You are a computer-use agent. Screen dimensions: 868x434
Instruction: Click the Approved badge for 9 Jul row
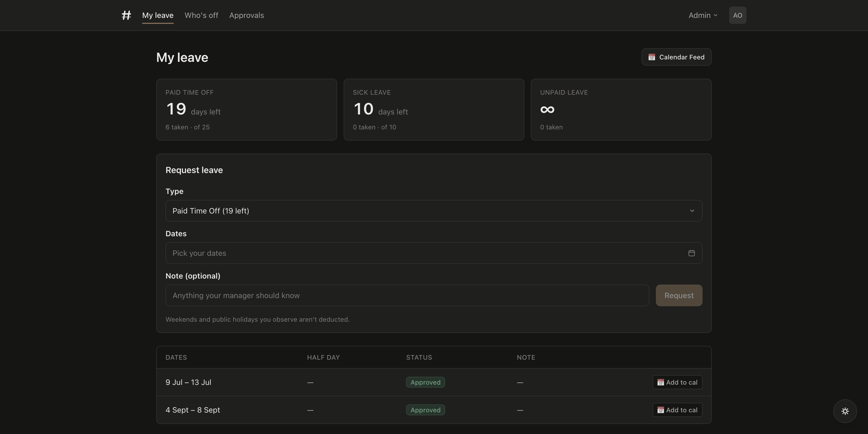pos(425,382)
